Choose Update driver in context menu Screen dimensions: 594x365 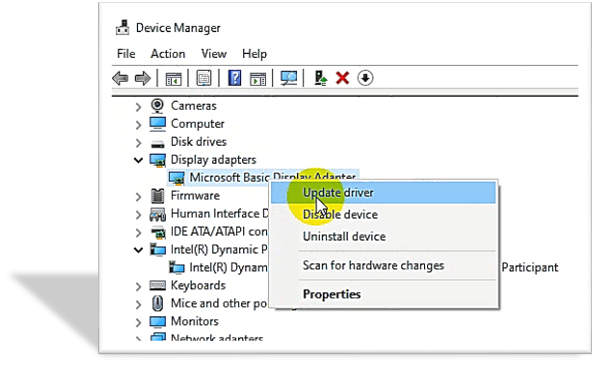pyautogui.click(x=383, y=193)
